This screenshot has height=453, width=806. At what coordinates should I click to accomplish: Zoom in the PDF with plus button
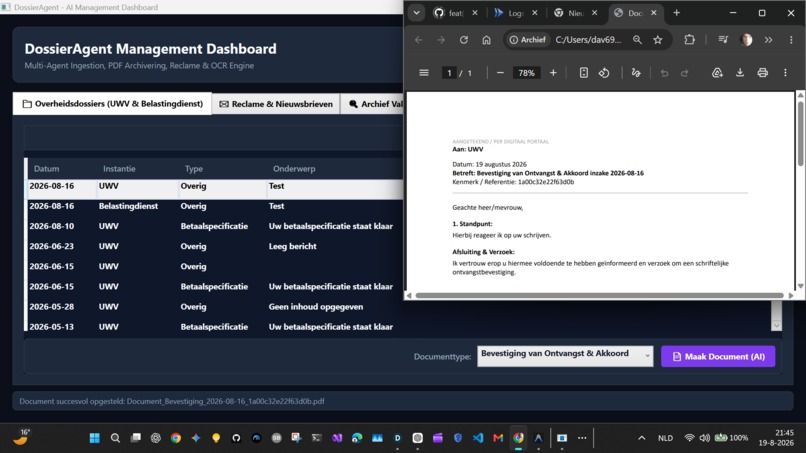[553, 73]
